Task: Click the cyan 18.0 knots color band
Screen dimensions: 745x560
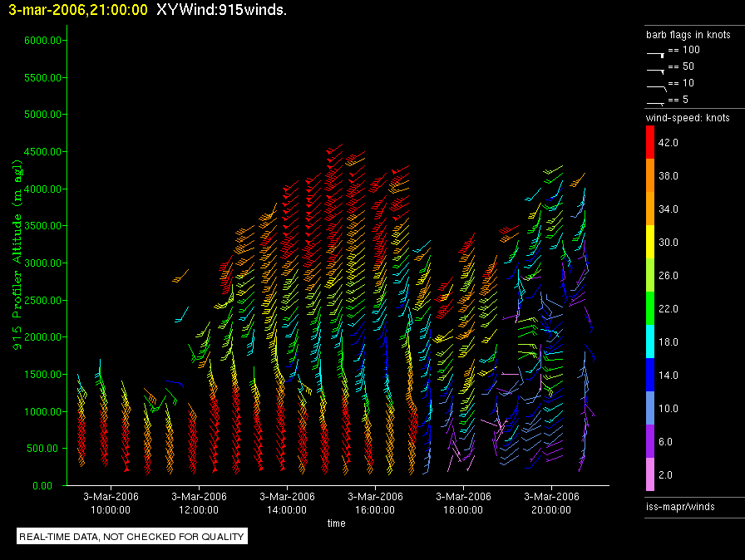Action: 650,341
